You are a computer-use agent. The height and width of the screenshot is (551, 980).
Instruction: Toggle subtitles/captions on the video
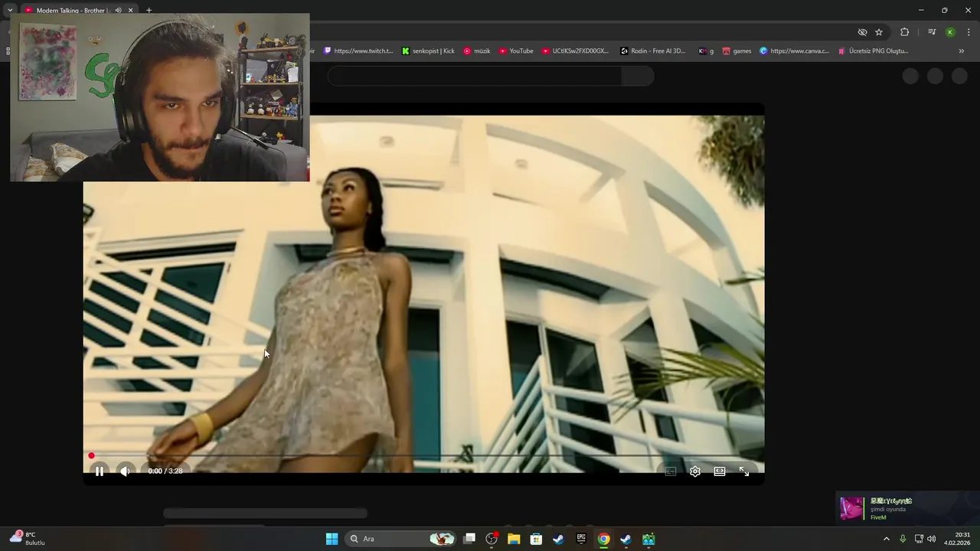[x=671, y=471]
